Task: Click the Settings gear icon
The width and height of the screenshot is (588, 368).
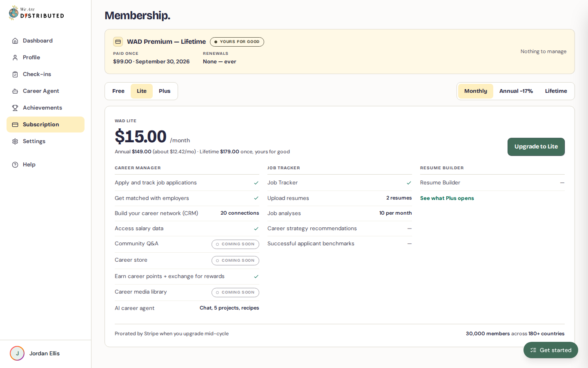Action: [x=15, y=141]
